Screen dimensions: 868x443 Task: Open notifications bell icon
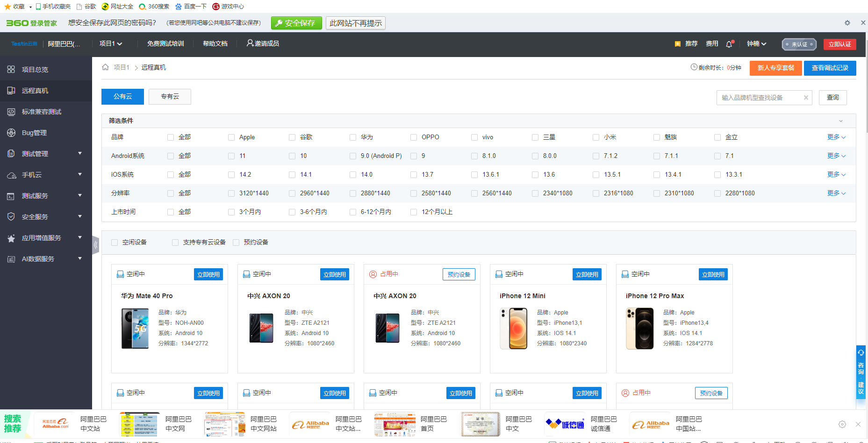click(x=729, y=44)
